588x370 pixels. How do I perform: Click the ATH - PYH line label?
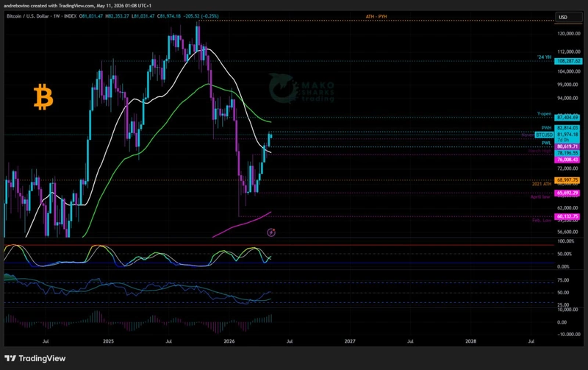[376, 16]
